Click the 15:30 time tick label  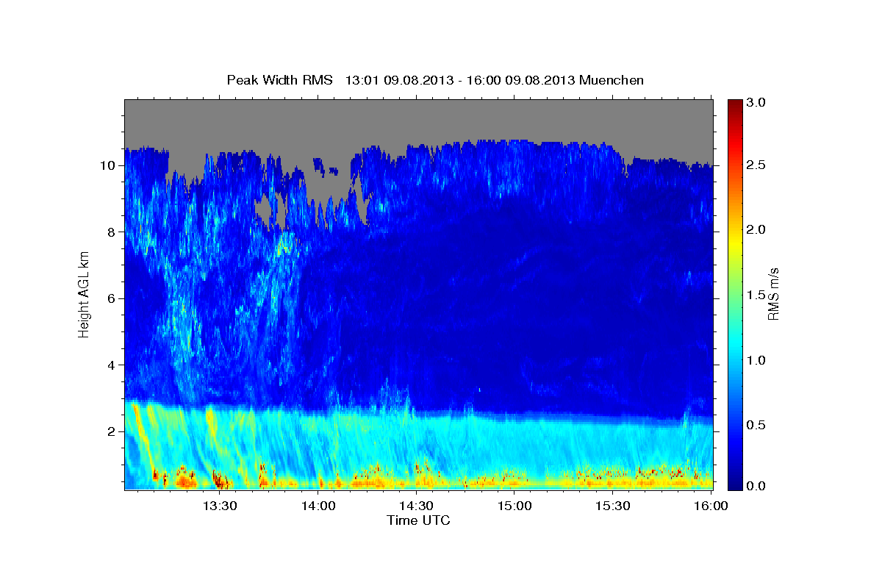coord(612,506)
